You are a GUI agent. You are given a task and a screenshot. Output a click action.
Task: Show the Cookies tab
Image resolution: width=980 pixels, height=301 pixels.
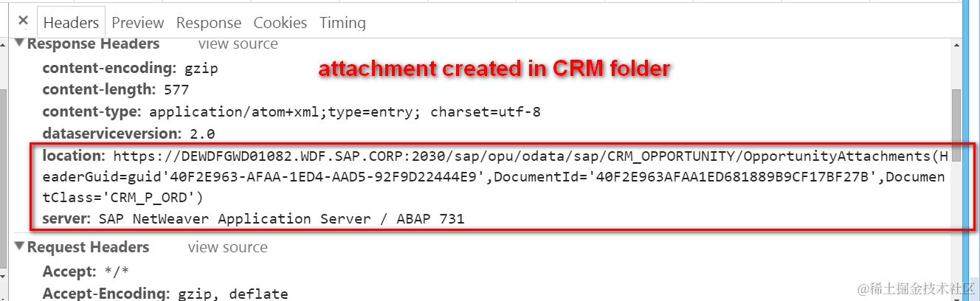[x=280, y=23]
